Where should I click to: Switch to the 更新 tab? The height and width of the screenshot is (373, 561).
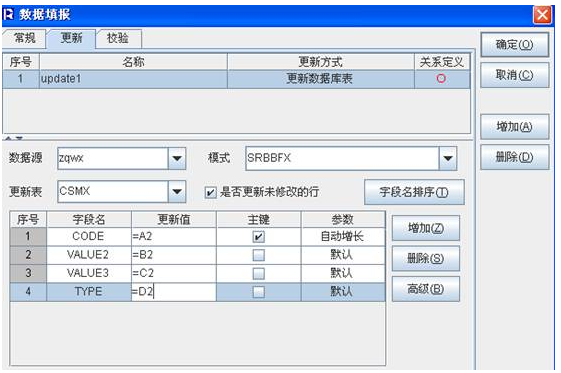coord(71,38)
